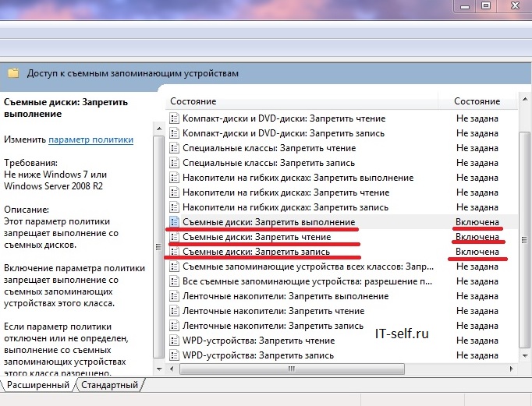Click icon of Съемные диски: Запретить чтение
Screen dimensions: 532x406
pos(174,237)
